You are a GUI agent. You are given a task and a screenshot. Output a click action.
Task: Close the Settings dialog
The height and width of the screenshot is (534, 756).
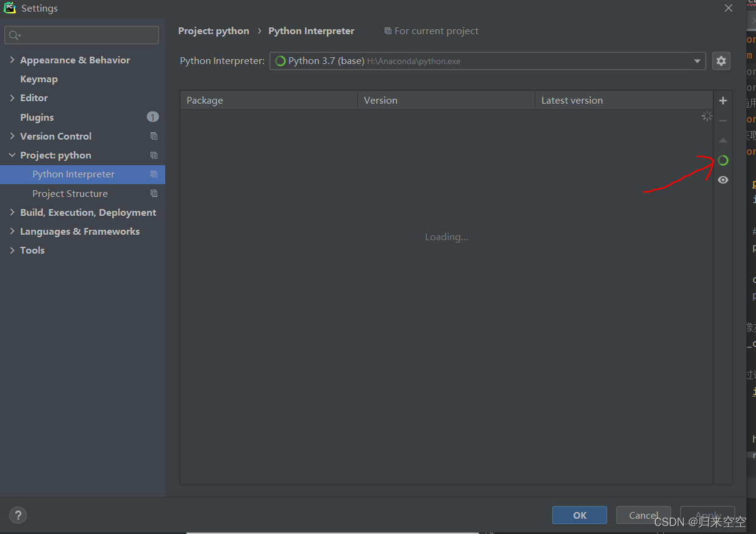point(729,8)
